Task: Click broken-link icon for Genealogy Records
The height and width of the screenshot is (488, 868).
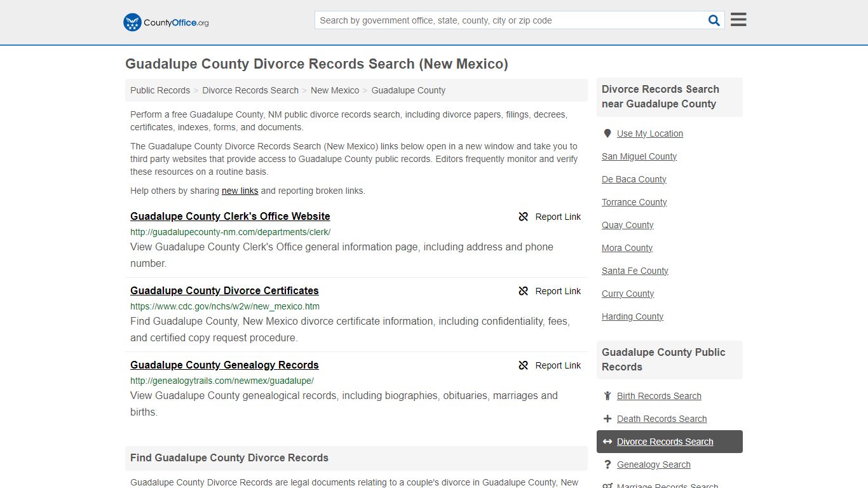Action: (524, 365)
